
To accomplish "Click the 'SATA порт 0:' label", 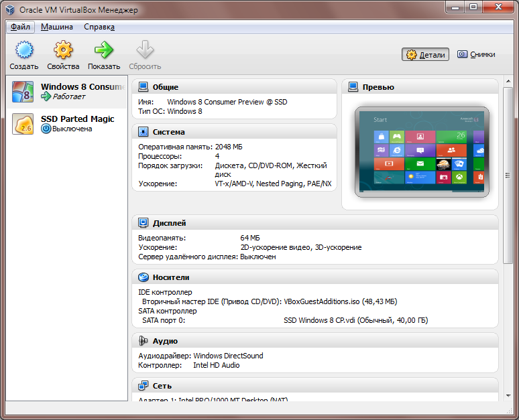I will tap(164, 320).
